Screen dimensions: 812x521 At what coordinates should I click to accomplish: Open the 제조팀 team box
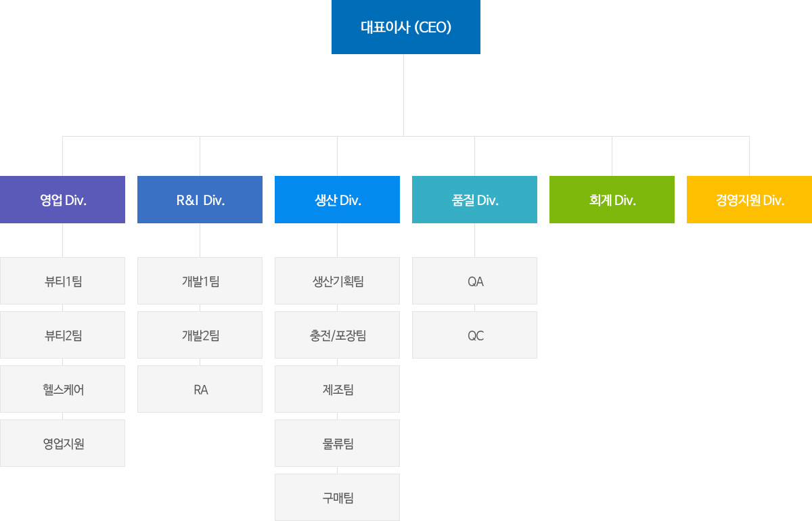tap(337, 389)
